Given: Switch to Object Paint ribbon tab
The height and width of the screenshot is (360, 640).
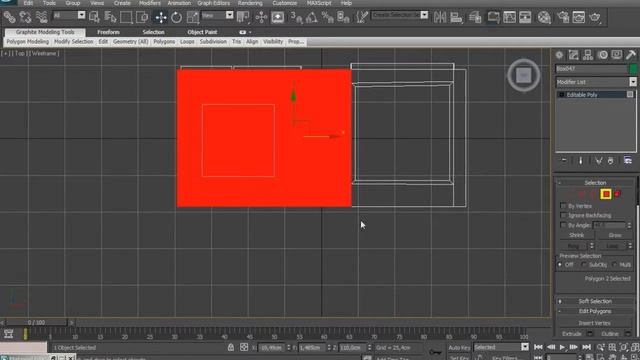Looking at the screenshot, I should tap(202, 32).
